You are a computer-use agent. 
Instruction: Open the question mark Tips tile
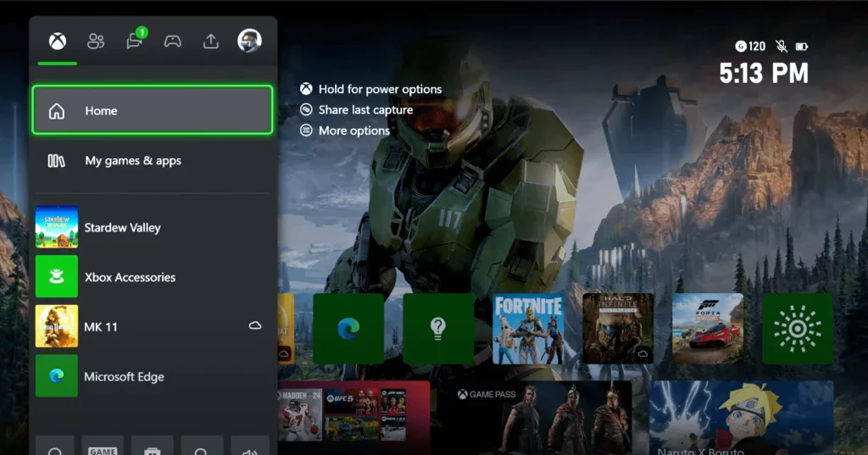[438, 329]
